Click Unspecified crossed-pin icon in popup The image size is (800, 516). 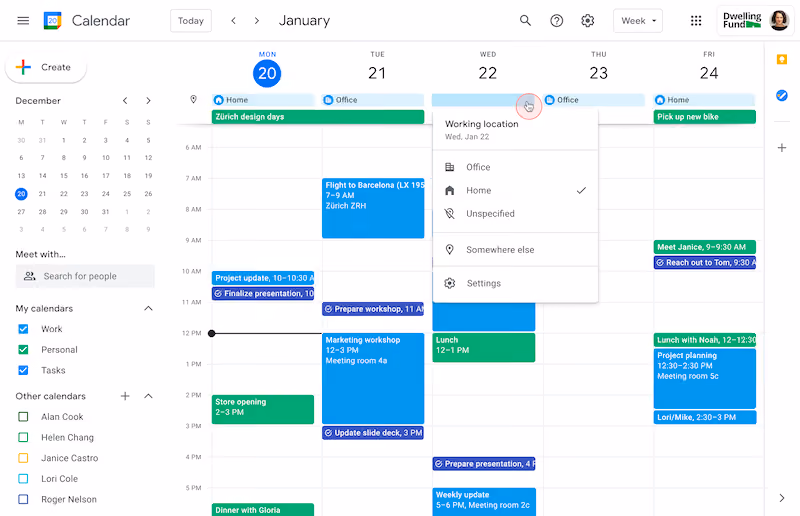click(449, 213)
